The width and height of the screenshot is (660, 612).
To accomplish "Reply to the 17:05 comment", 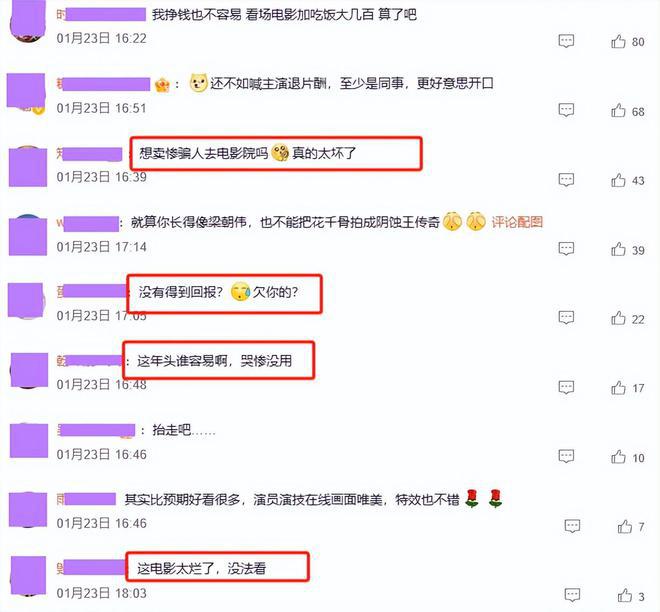I will point(566,318).
